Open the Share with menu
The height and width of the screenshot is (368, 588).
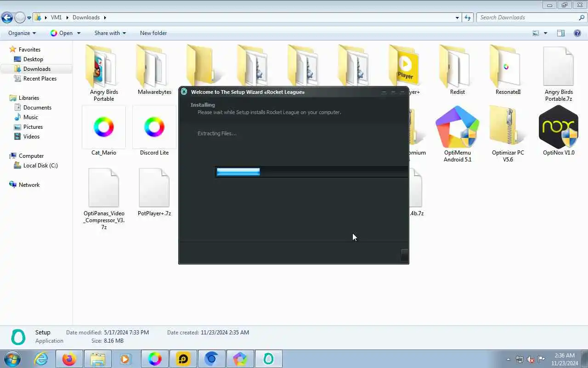(110, 33)
